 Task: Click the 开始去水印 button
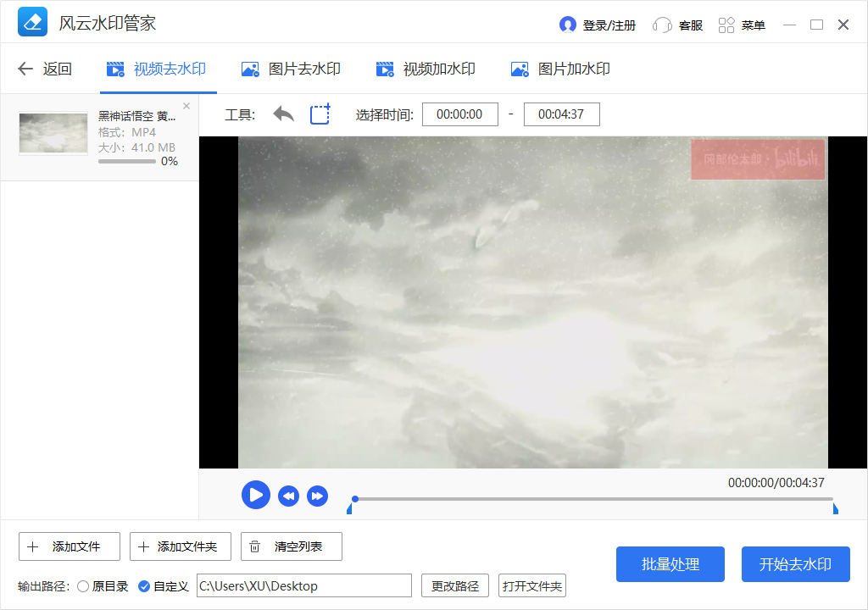795,563
